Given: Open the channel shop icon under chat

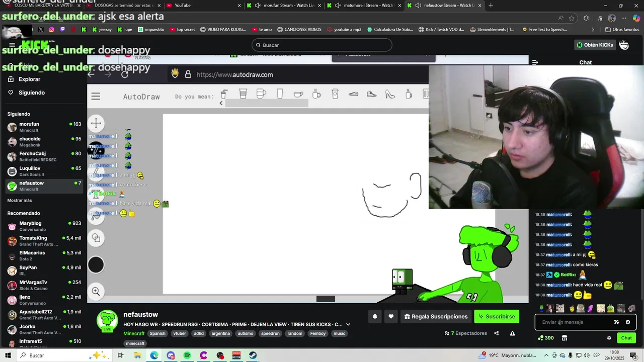Looking at the screenshot, I should 565,338.
